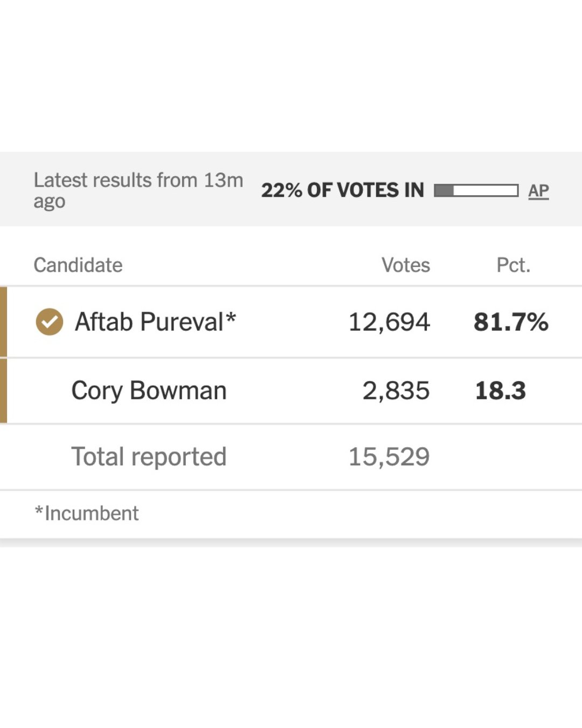Click the Votes column header

coord(406,265)
